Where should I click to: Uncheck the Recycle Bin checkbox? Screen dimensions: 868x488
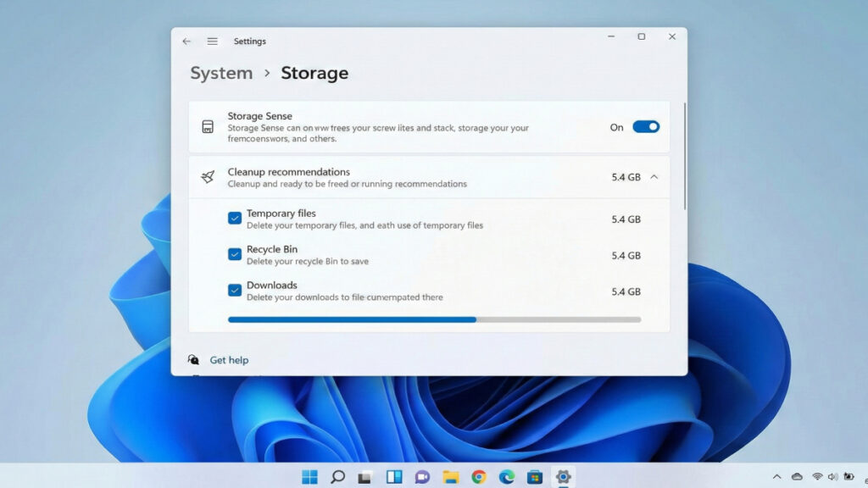[x=235, y=254]
